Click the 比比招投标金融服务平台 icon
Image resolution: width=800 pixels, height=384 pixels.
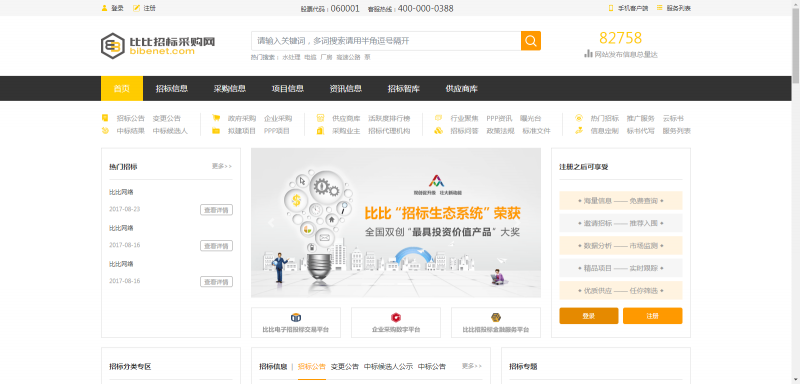(496, 318)
